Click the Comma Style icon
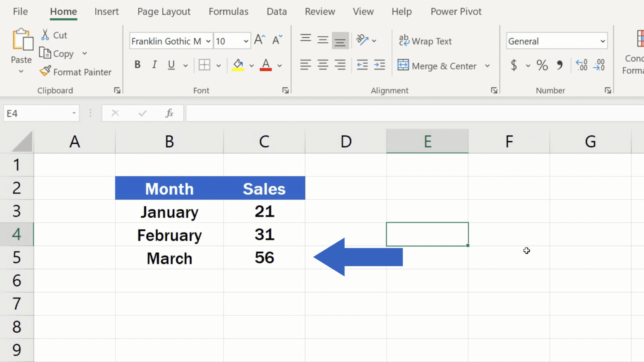This screenshot has height=362, width=644. tap(559, 65)
